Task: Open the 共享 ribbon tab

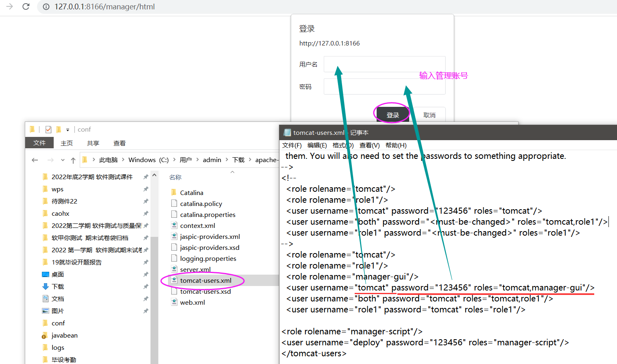Action: coord(93,143)
